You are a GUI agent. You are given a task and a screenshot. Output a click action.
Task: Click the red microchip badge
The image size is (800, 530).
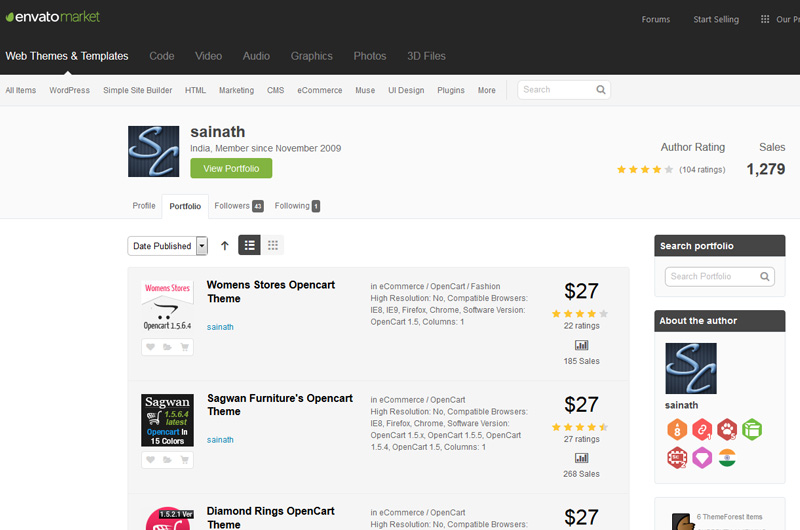coord(677,458)
